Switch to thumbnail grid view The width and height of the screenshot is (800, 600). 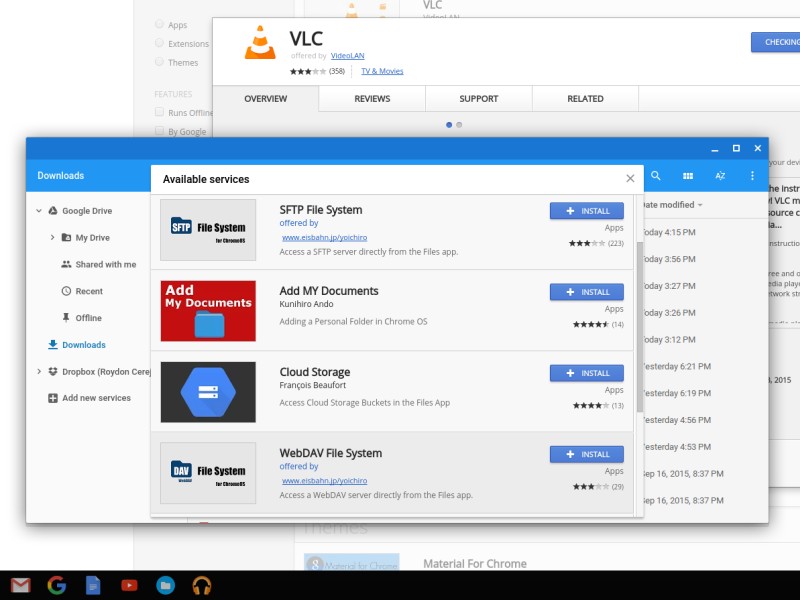(688, 176)
